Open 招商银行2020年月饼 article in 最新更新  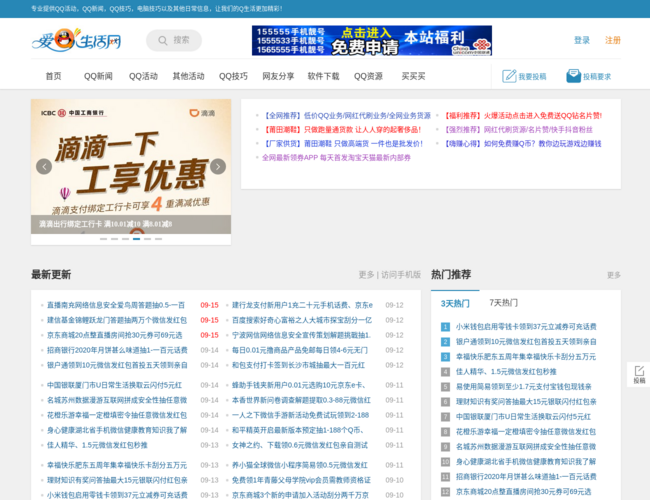(x=117, y=350)
